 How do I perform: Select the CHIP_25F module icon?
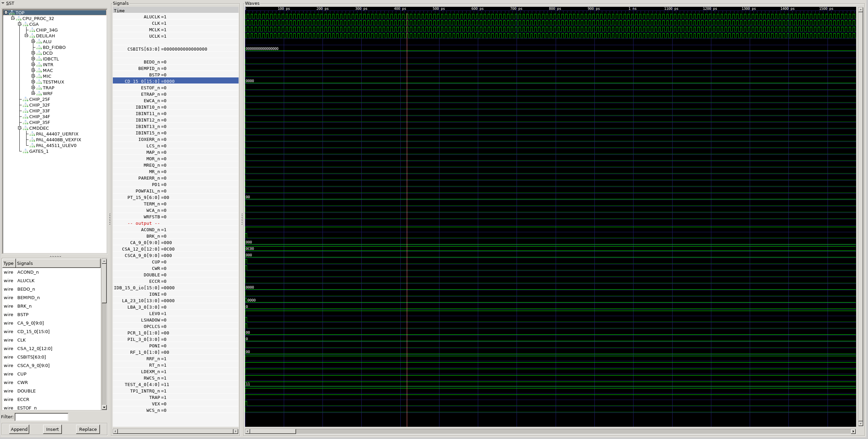click(25, 99)
